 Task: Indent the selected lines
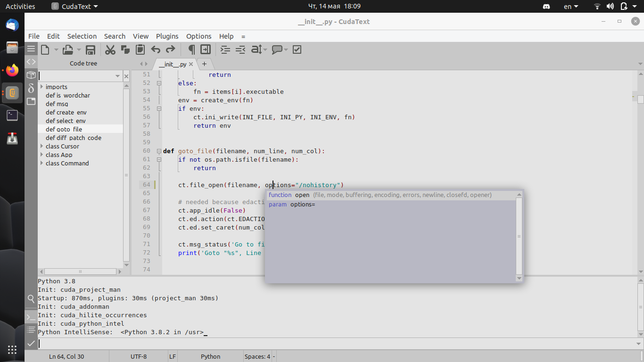[x=225, y=49]
